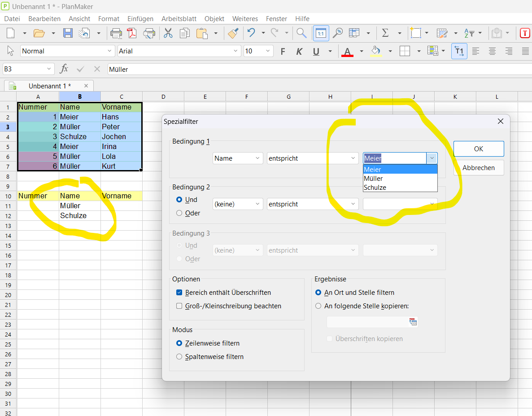Enable Groß-/Kleinschreibung beachten checkbox
Screen dimensions: 532x416
pyautogui.click(x=179, y=306)
